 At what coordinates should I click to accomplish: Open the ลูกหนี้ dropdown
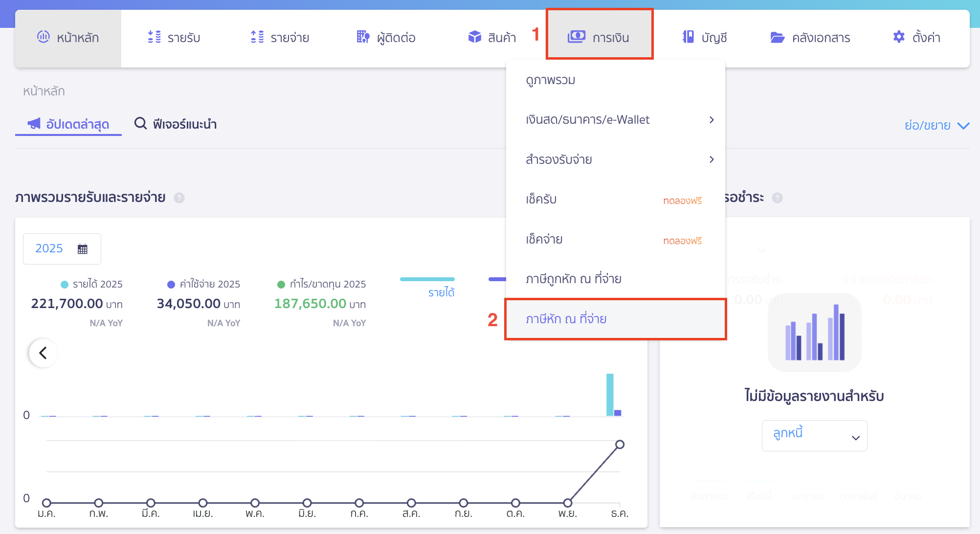tap(814, 436)
